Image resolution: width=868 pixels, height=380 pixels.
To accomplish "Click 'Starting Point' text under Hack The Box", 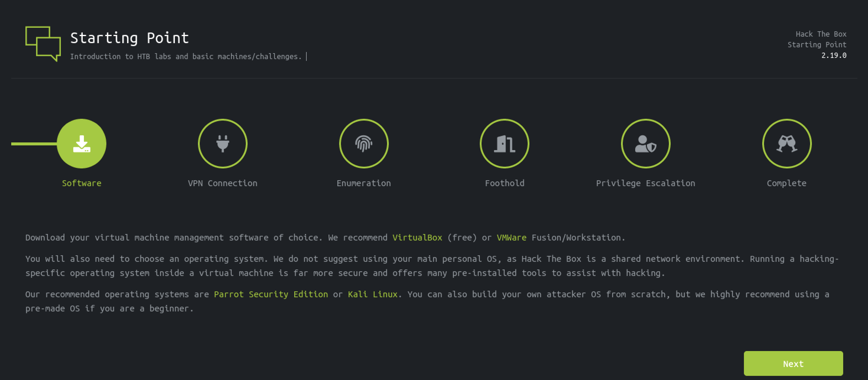I will click(817, 45).
